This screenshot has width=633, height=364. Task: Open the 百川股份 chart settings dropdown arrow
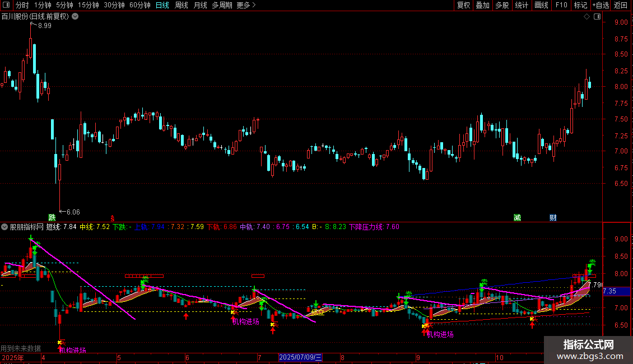(x=75, y=17)
